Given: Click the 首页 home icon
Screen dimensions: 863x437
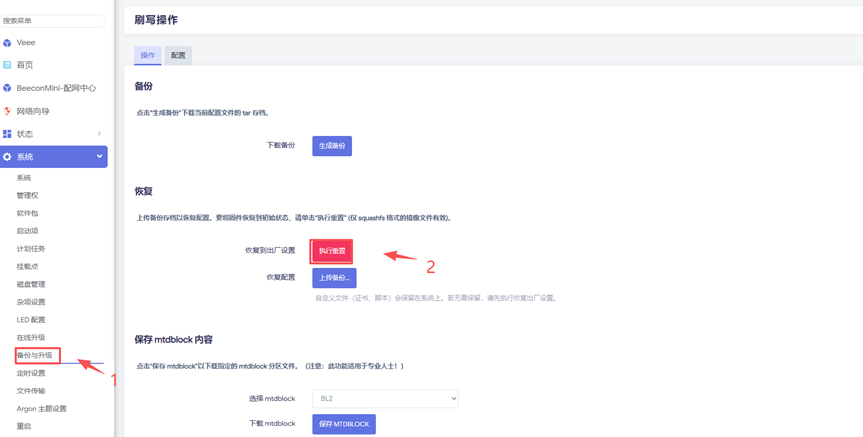Looking at the screenshot, I should pyautogui.click(x=7, y=65).
